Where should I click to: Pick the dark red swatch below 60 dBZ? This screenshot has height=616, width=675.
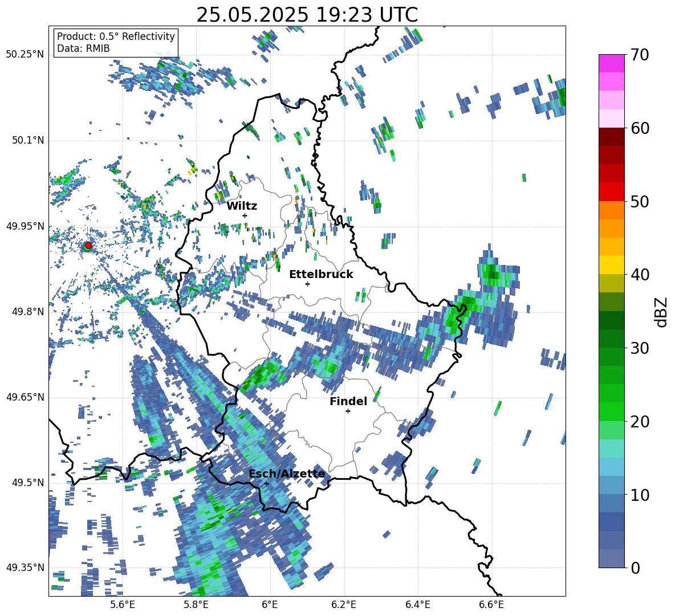coord(611,137)
